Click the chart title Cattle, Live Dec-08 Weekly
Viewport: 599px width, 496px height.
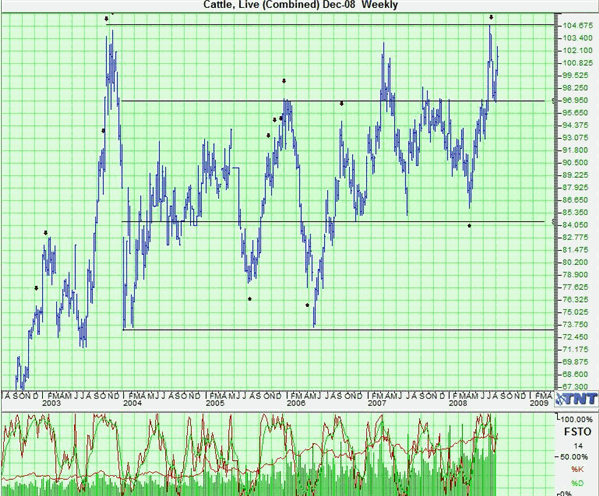300,5
